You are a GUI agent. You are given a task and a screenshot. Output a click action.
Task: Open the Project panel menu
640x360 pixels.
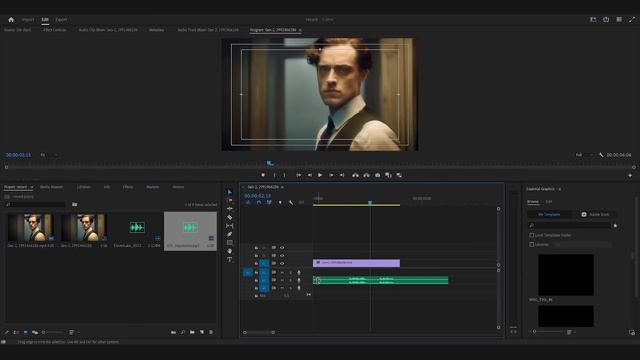point(31,187)
